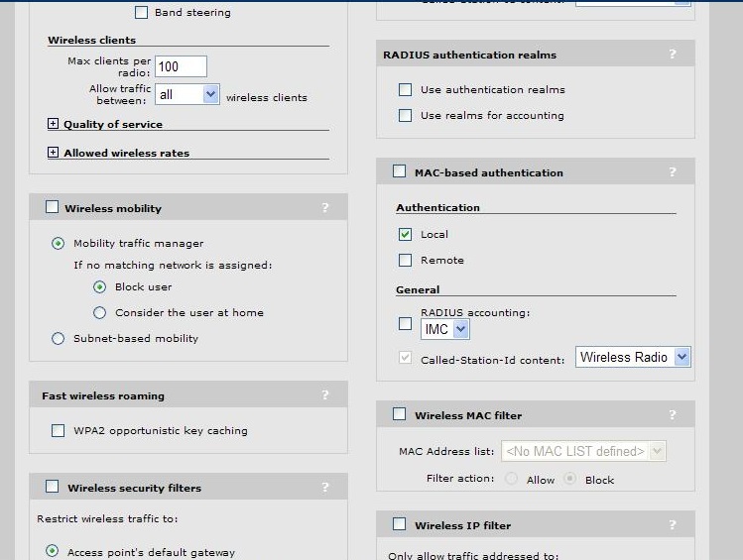Viewport: 743px width, 560px height.
Task: Click the Max clients per radio field
Action: [181, 66]
